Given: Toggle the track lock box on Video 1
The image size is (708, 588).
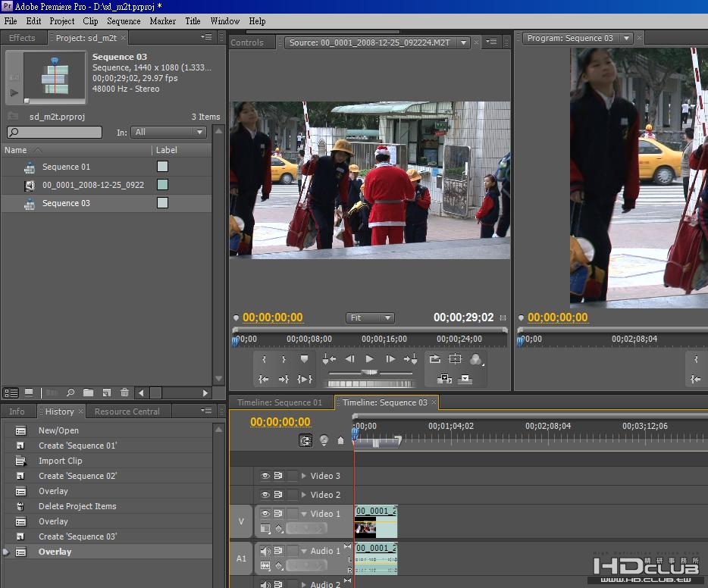Looking at the screenshot, I should [293, 514].
